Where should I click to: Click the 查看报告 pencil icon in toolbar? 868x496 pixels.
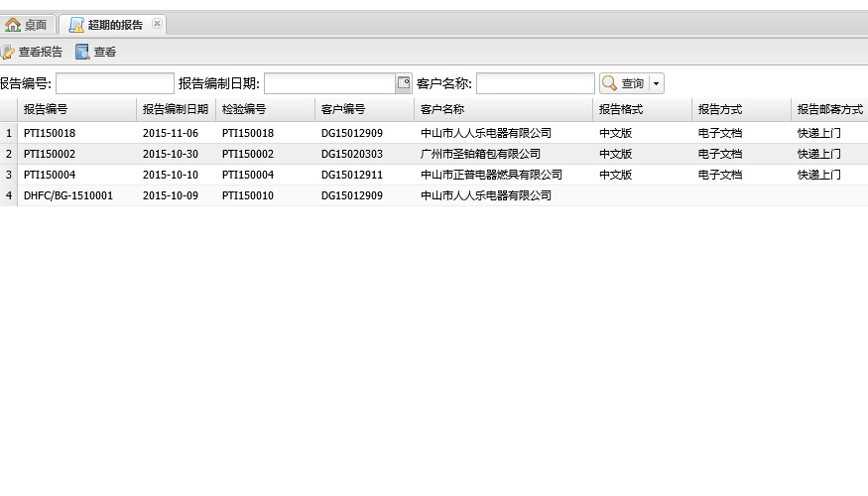(7, 53)
